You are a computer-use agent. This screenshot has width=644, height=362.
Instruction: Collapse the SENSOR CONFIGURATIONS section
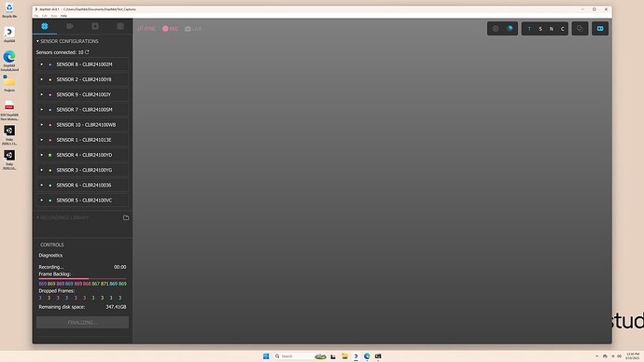tap(37, 41)
